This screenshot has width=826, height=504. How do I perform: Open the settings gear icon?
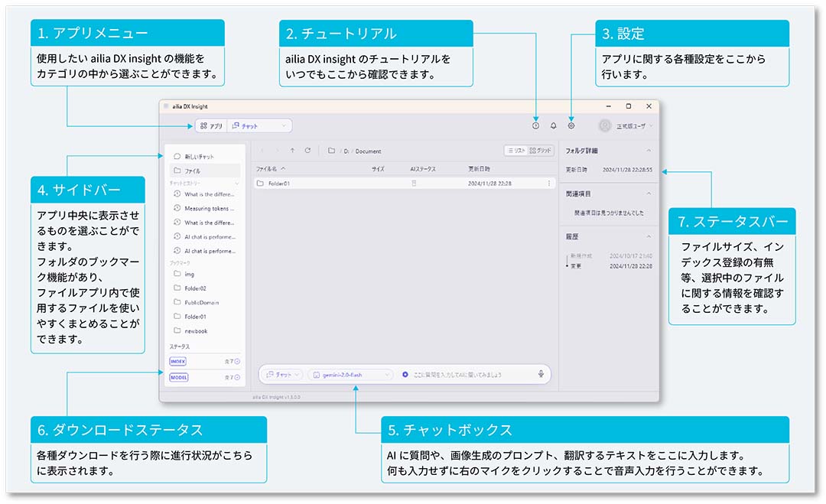tap(571, 126)
